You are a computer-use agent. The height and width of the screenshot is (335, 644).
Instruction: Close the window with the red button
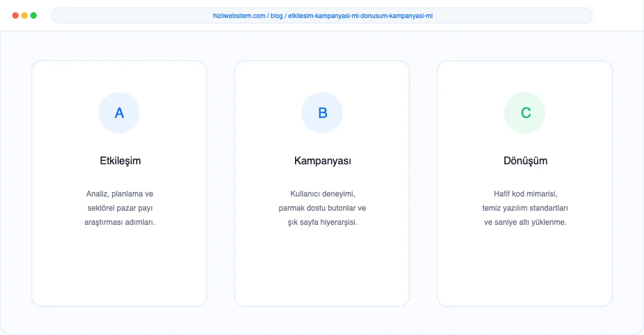(15, 15)
